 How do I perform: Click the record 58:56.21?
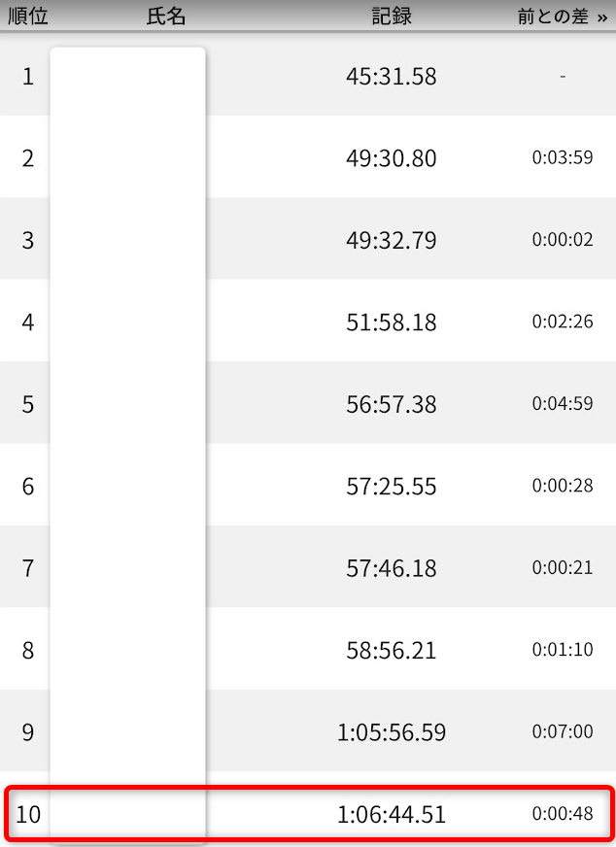point(392,650)
